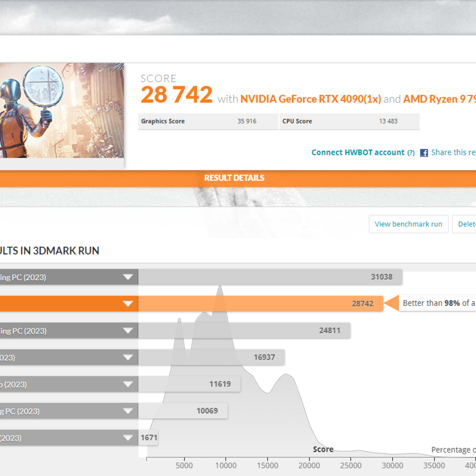Viewport: 476px width, 476px height.
Task: Click the Graphics Score label
Action: [x=163, y=121]
